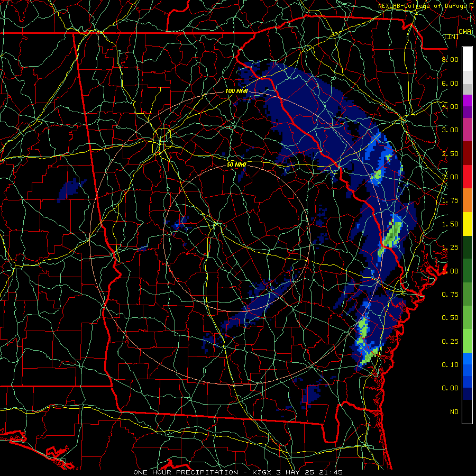Click the "0.25" legend value
Image resolution: width=476 pixels, height=476 pixels.
click(450, 342)
